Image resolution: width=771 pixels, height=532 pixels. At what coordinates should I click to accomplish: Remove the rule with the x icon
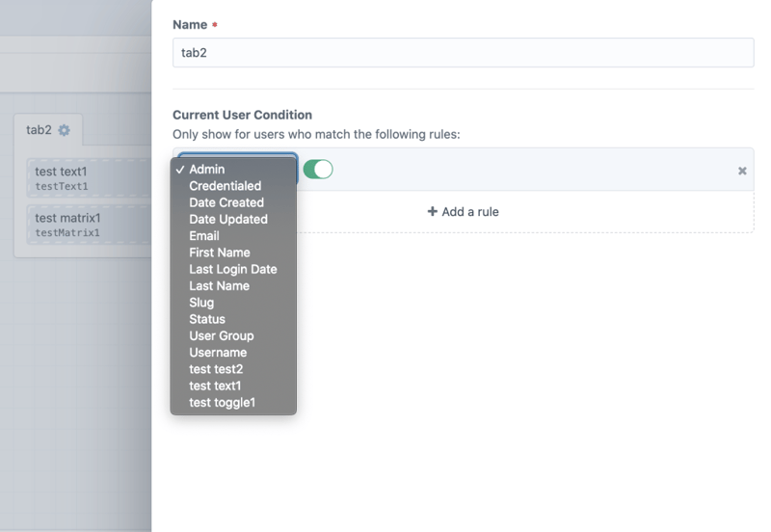(742, 171)
